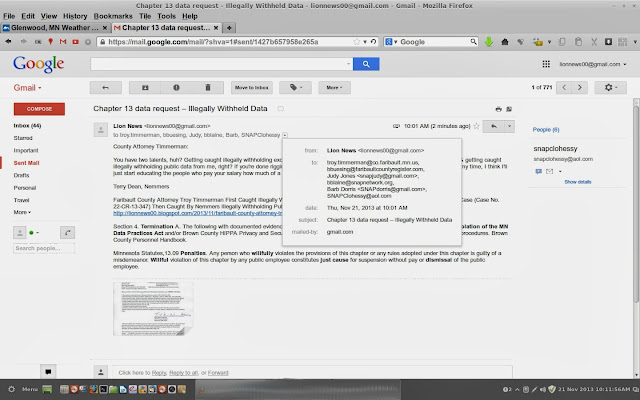
Task: Open the Google apps grid
Action: point(546,64)
